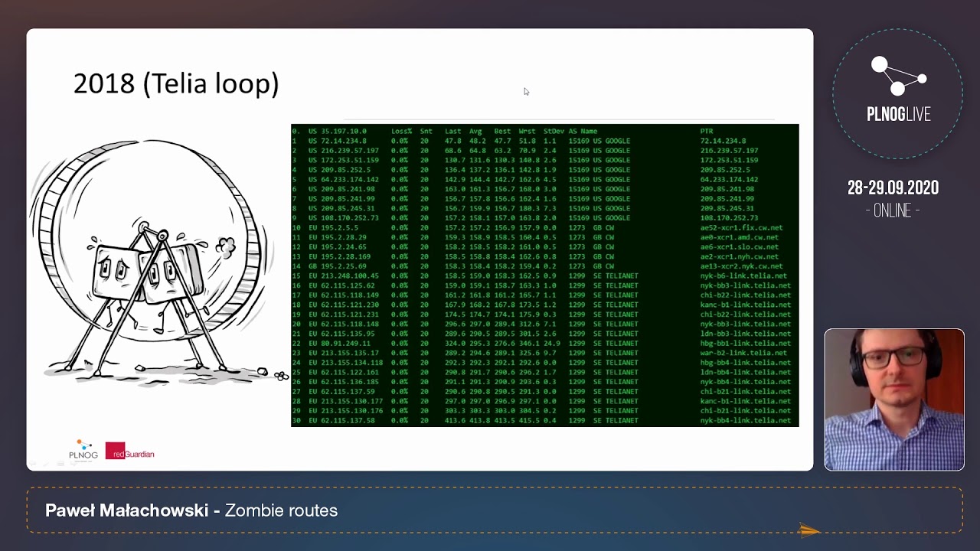Click host address "35.197.10.0" in hop 0

(x=344, y=132)
